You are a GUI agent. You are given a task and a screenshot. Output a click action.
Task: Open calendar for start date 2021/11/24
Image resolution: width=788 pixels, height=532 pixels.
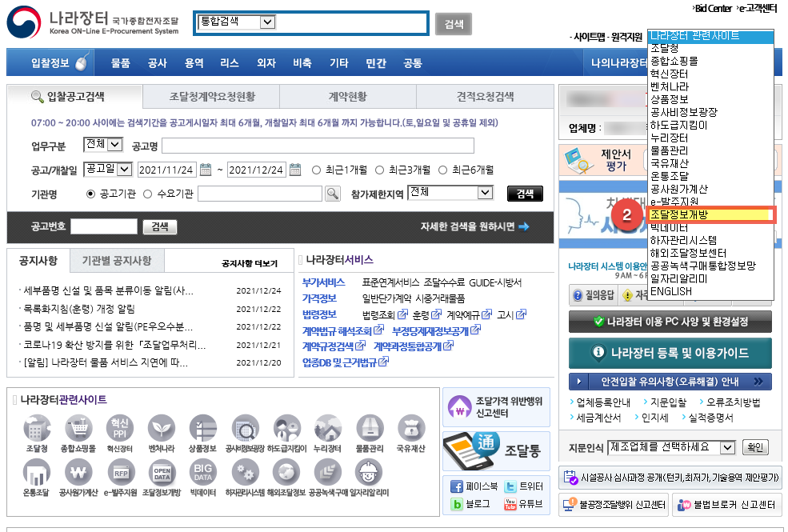click(x=206, y=170)
